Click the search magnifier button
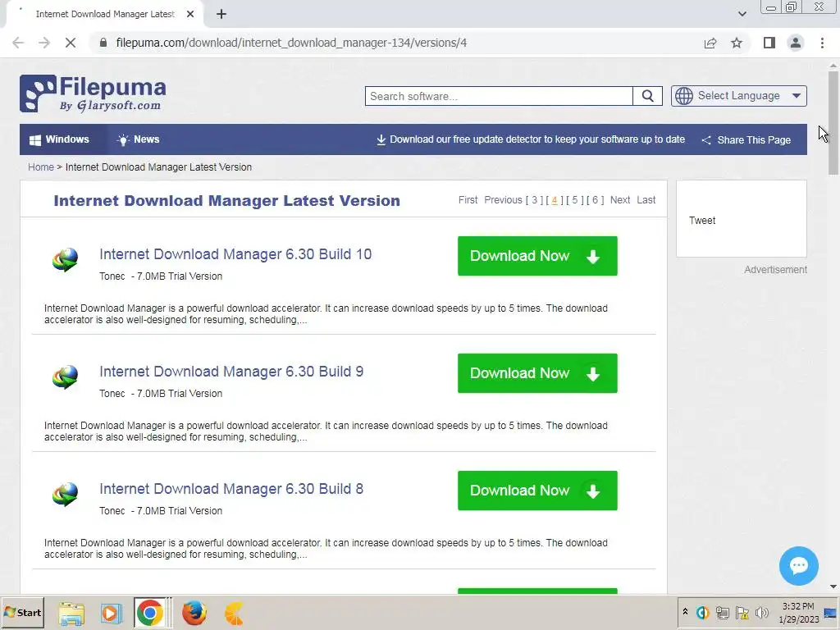Viewport: 840px width, 630px height. coord(648,97)
